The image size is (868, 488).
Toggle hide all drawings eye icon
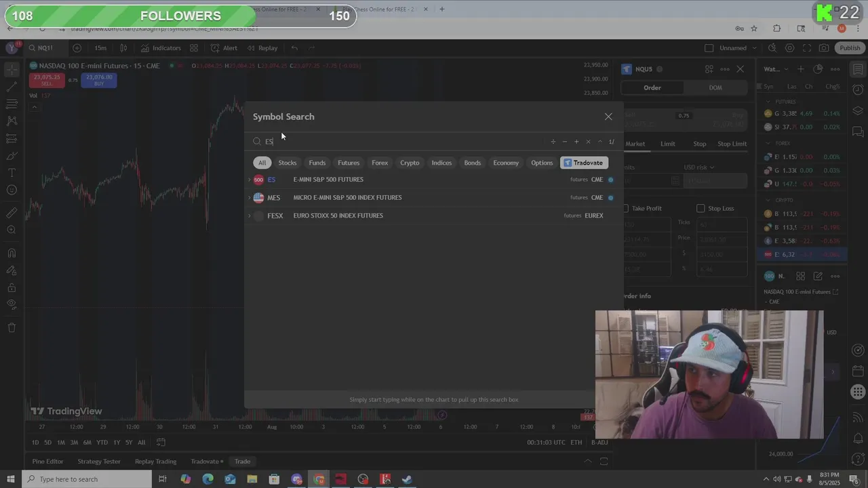(x=12, y=304)
